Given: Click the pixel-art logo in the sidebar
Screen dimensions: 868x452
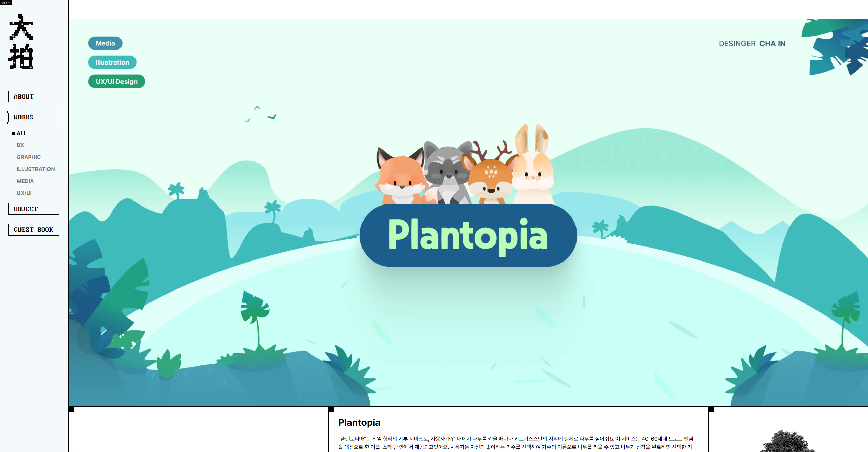Looking at the screenshot, I should [x=21, y=42].
